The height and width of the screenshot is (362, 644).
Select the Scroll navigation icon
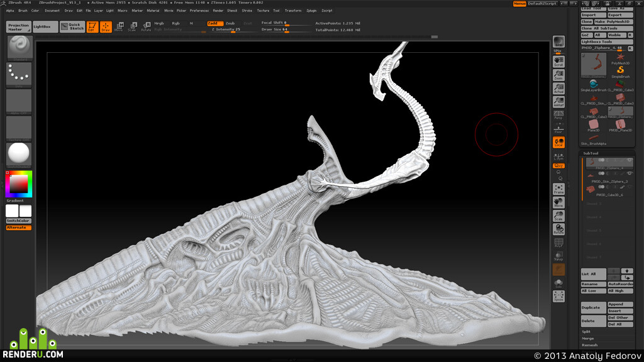tap(558, 62)
